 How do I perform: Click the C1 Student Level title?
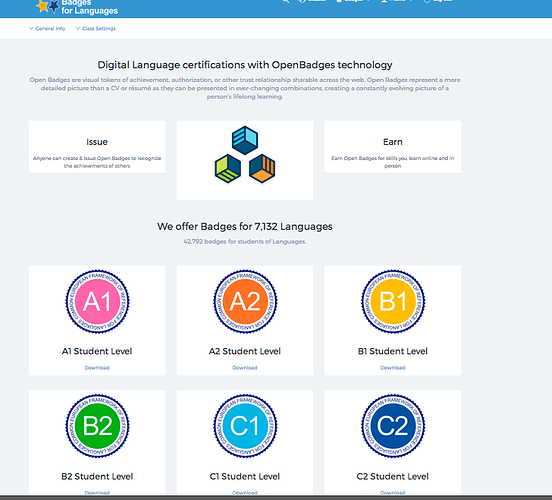245,476
